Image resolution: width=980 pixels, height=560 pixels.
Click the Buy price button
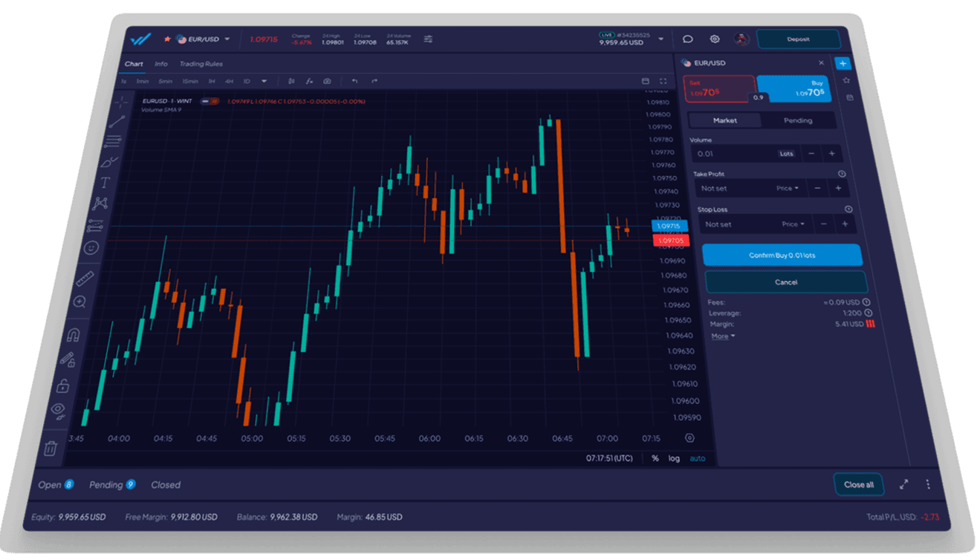[x=795, y=88]
